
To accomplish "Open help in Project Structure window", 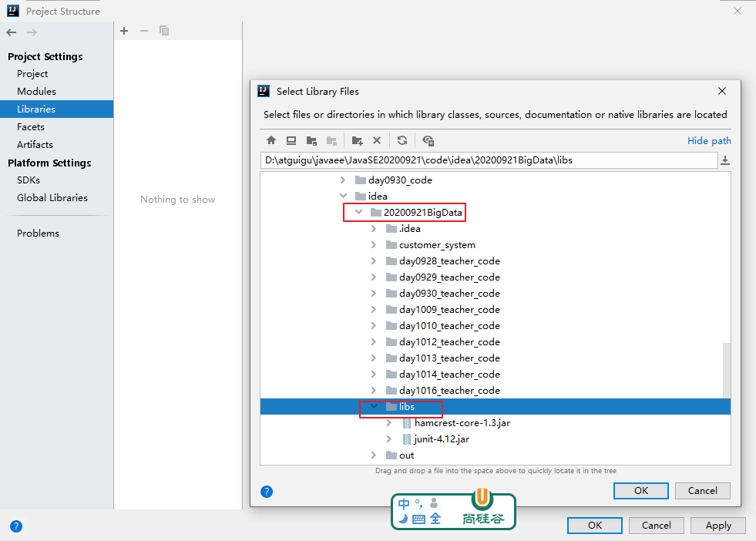I will tap(16, 526).
